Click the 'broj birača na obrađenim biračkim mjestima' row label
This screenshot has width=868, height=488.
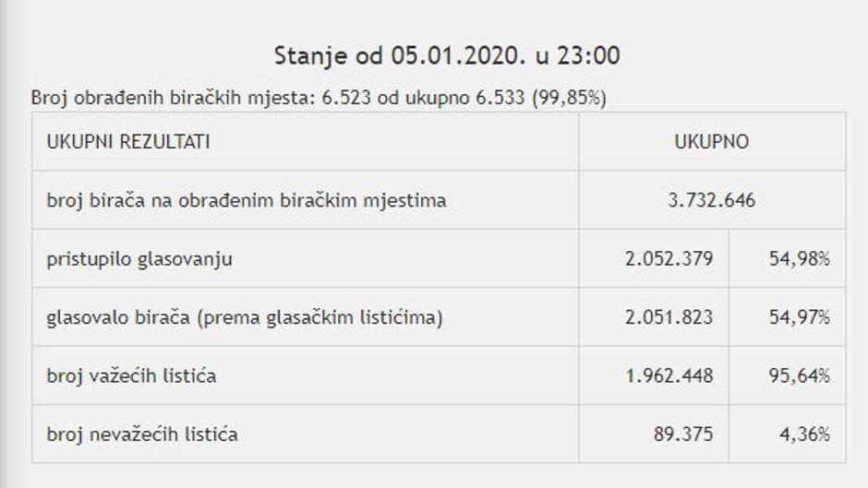[247, 200]
